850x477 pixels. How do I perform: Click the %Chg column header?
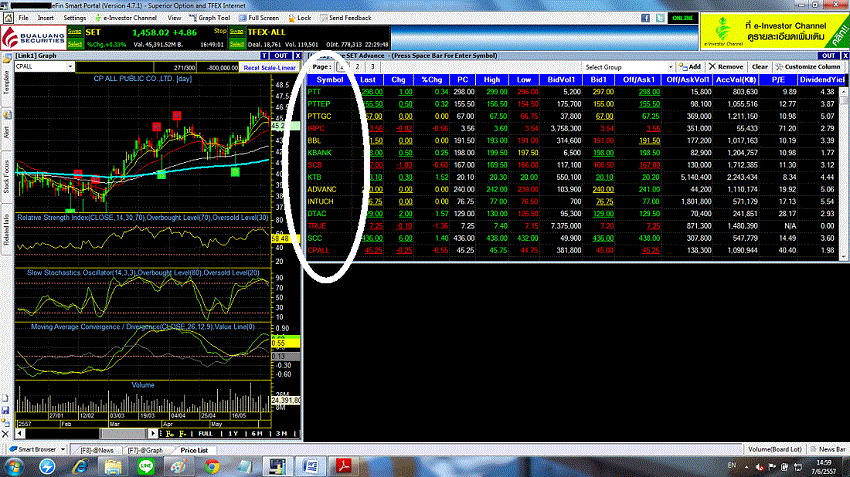pyautogui.click(x=432, y=80)
